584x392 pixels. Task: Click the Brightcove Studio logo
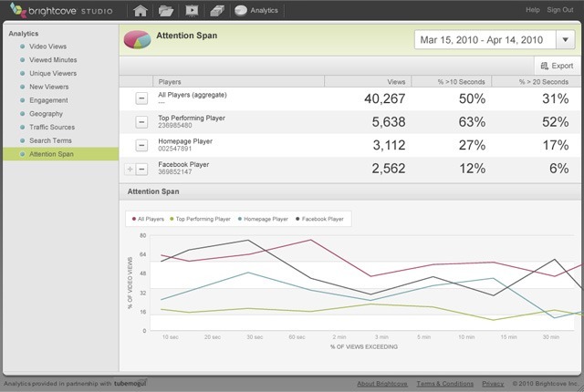tap(61, 10)
